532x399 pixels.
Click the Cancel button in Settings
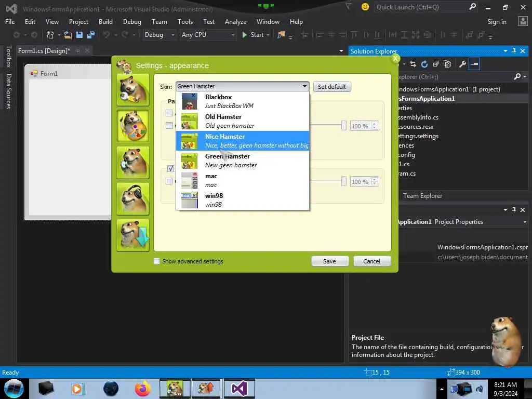click(x=371, y=261)
